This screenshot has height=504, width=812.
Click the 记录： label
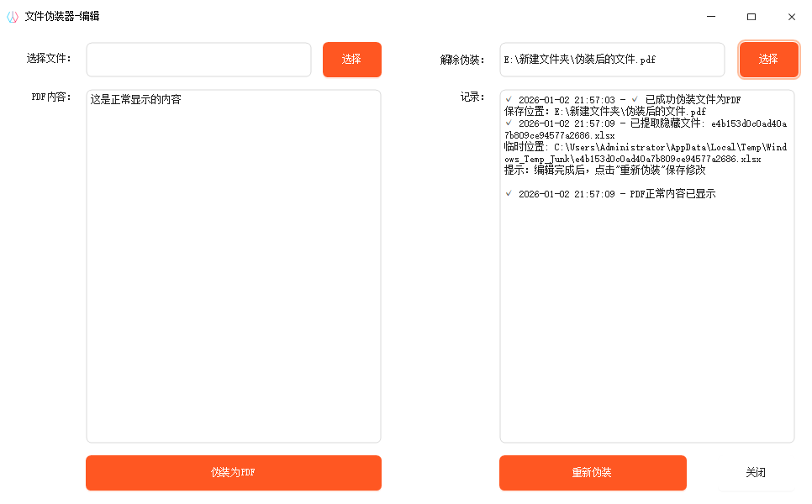[472, 97]
